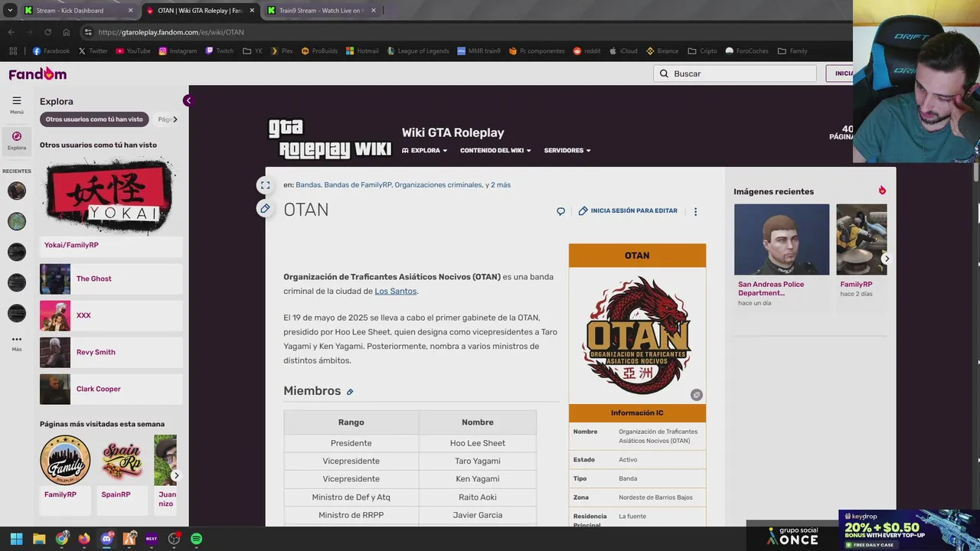Collapse the Explora panel with purple arrow
The height and width of the screenshot is (551, 980).
click(188, 101)
